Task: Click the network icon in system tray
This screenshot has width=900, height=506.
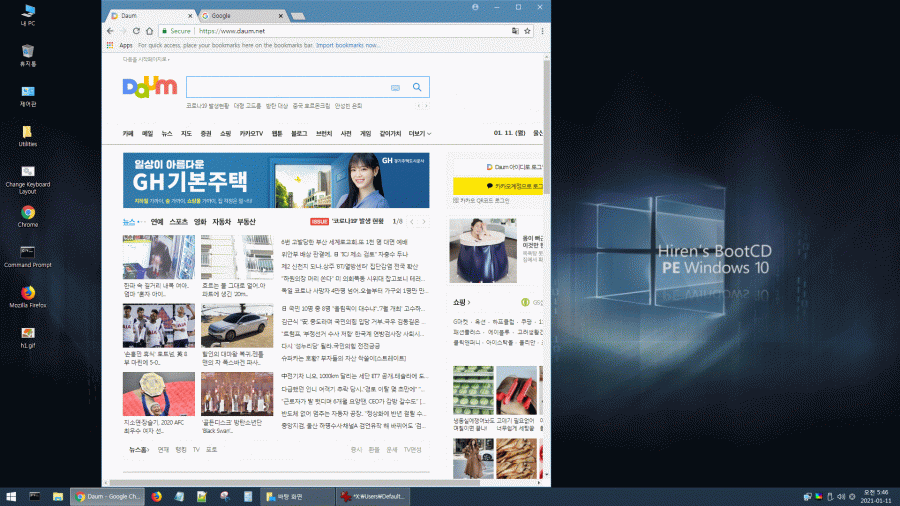Action: pyautogui.click(x=808, y=496)
